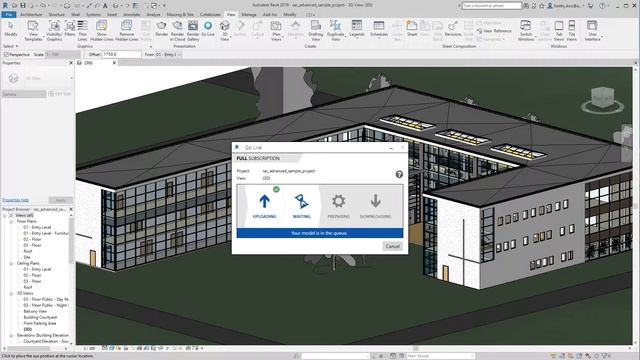Create a Drafting View

coord(316,31)
